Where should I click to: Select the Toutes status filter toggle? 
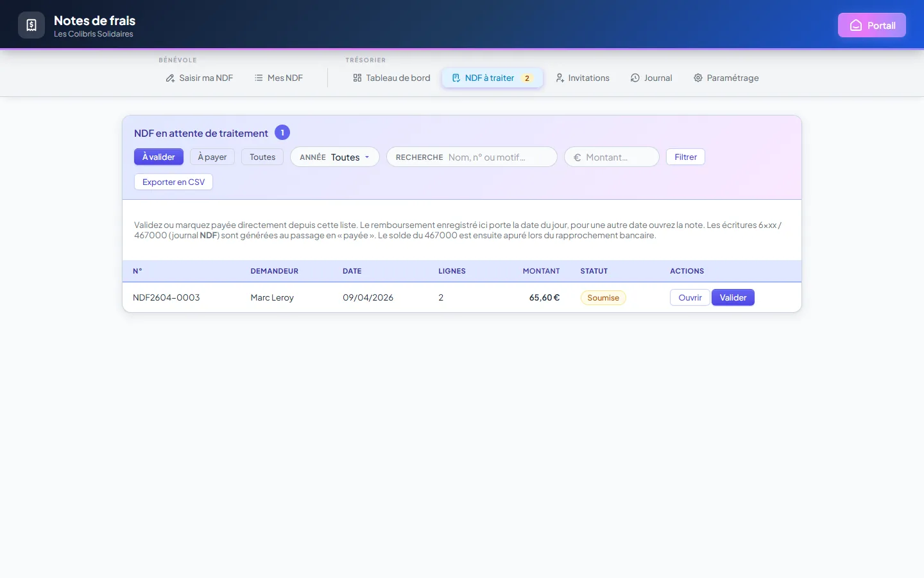[x=262, y=157]
